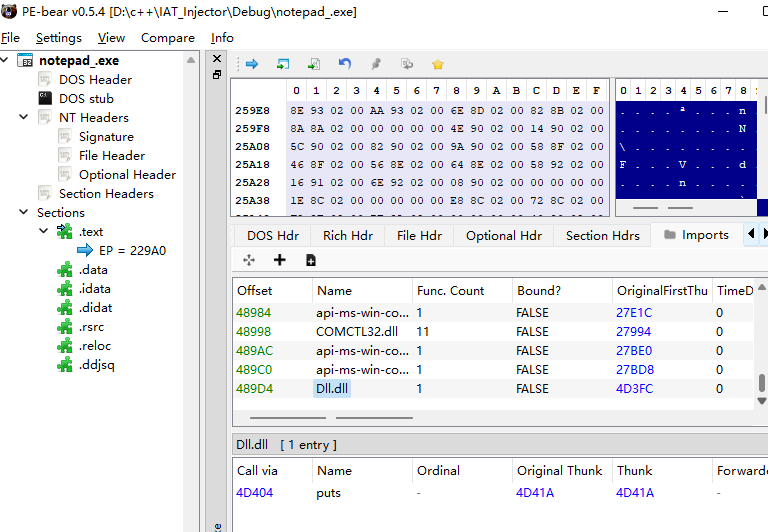
Task: Select Optional Header tree item
Action: (127, 174)
